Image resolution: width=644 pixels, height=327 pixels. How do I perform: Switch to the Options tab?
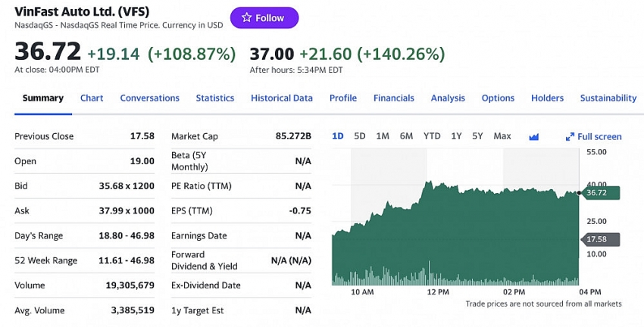pyautogui.click(x=498, y=98)
